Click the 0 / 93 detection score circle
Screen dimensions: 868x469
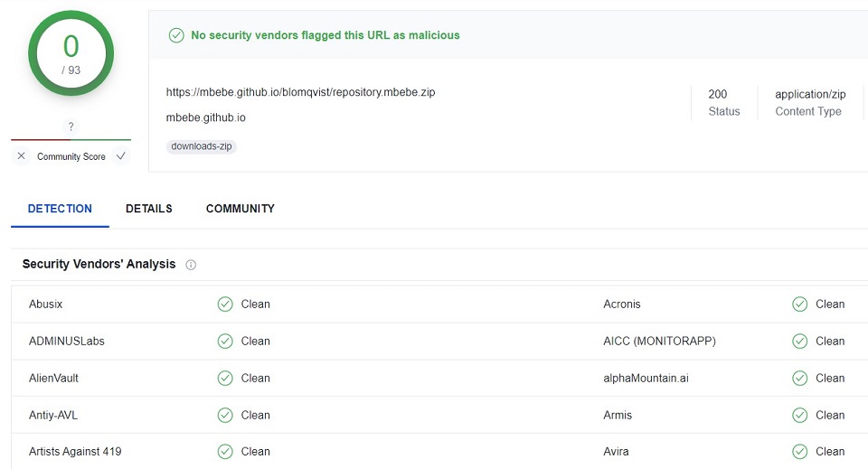pyautogui.click(x=71, y=53)
